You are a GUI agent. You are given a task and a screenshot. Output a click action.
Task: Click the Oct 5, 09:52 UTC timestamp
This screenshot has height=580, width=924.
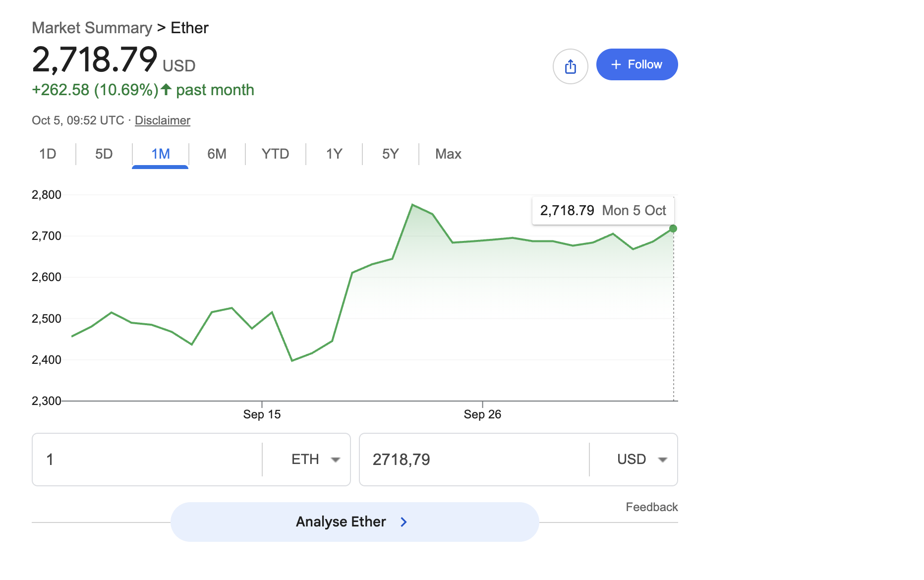coord(78,120)
